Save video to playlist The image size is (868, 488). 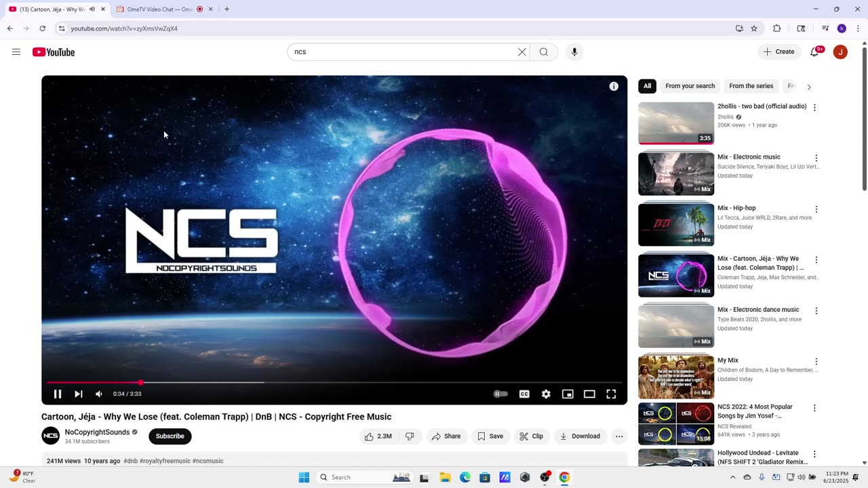490,436
